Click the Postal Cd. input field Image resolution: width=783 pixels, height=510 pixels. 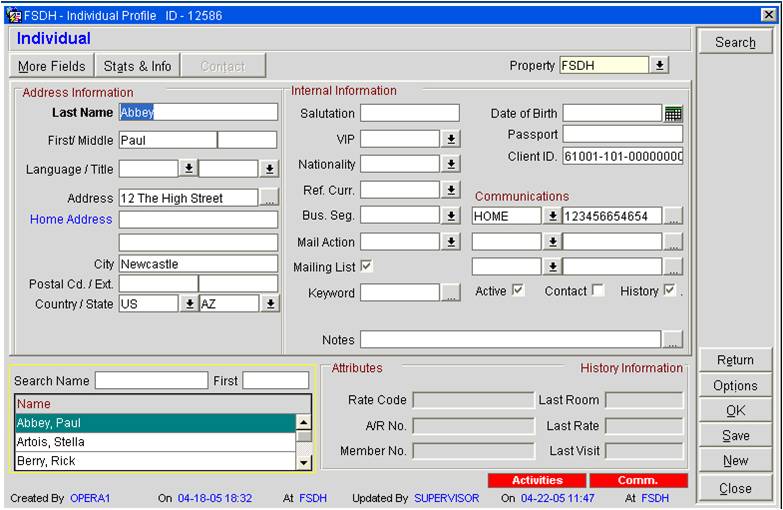coord(158,284)
